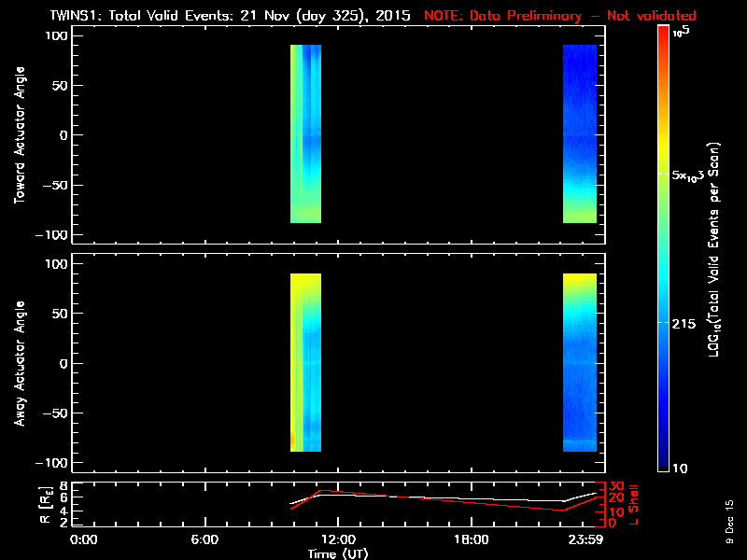Select the red 'NOTE: Data Preliminary' warning text

click(558, 16)
